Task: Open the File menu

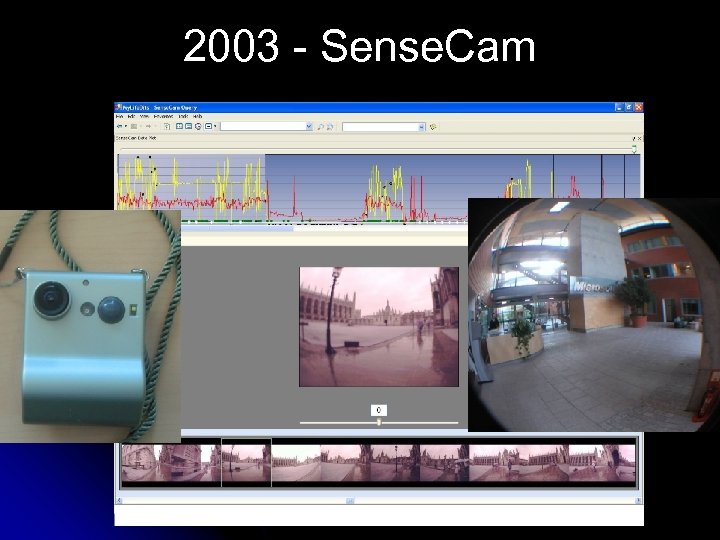Action: click(x=119, y=116)
